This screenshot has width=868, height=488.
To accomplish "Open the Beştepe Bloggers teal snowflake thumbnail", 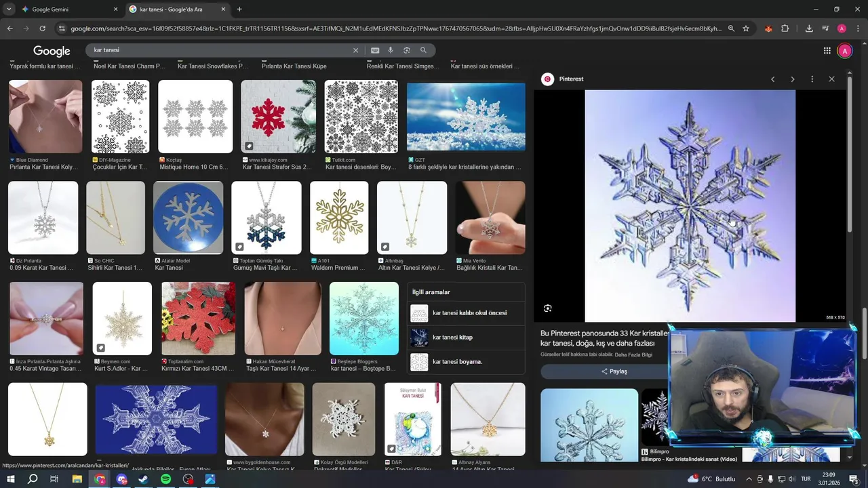I will point(364,319).
